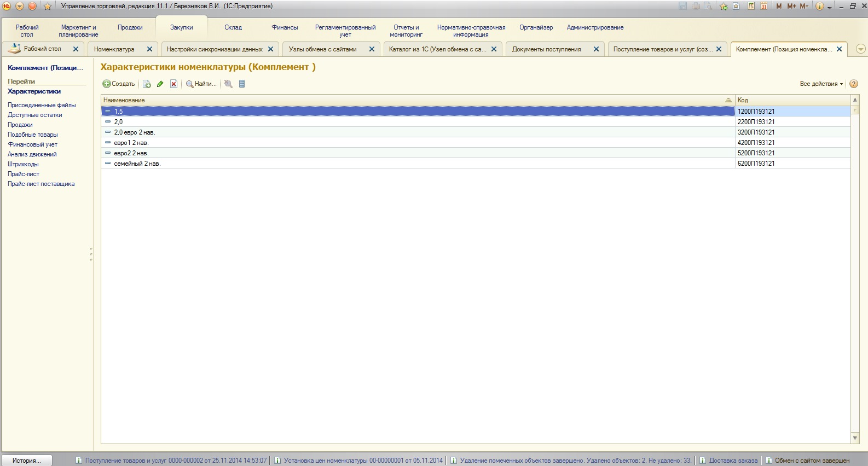Expand the dropdown arrow beside the info icon

click(830, 7)
